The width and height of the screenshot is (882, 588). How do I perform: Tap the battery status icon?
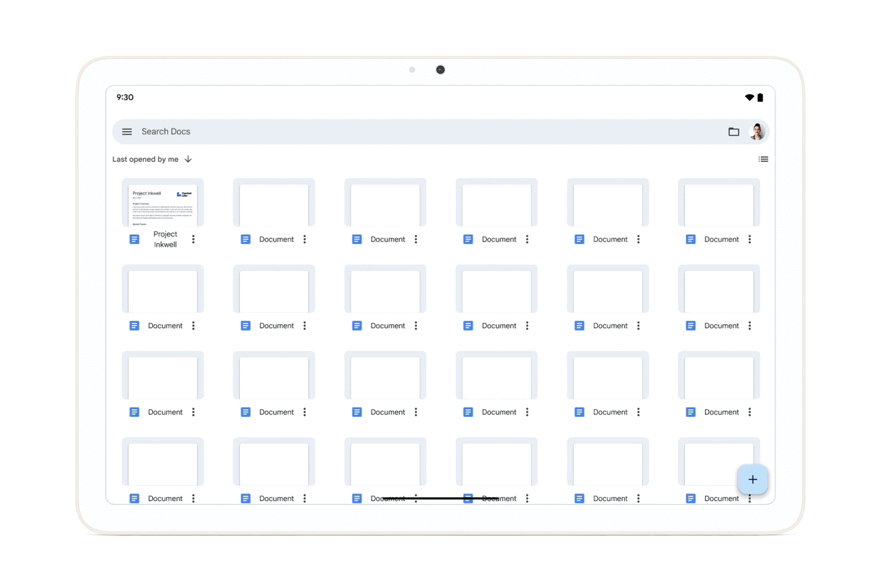pyautogui.click(x=760, y=98)
